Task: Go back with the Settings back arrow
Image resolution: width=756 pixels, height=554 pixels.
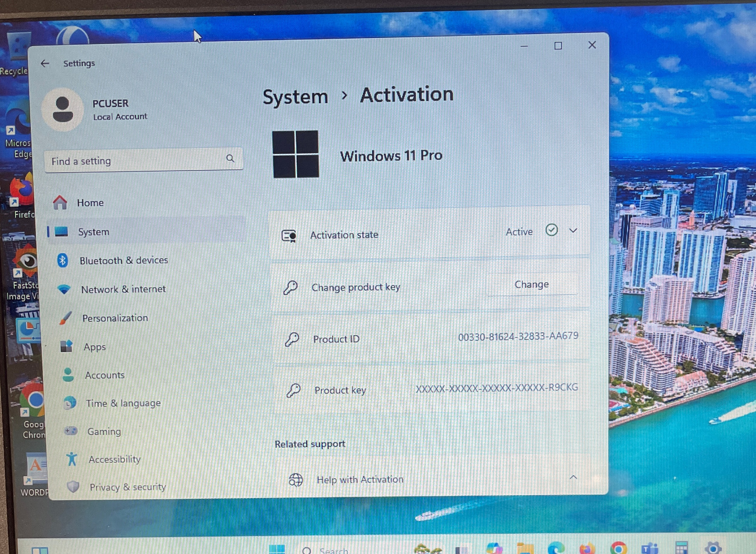Action: tap(45, 63)
